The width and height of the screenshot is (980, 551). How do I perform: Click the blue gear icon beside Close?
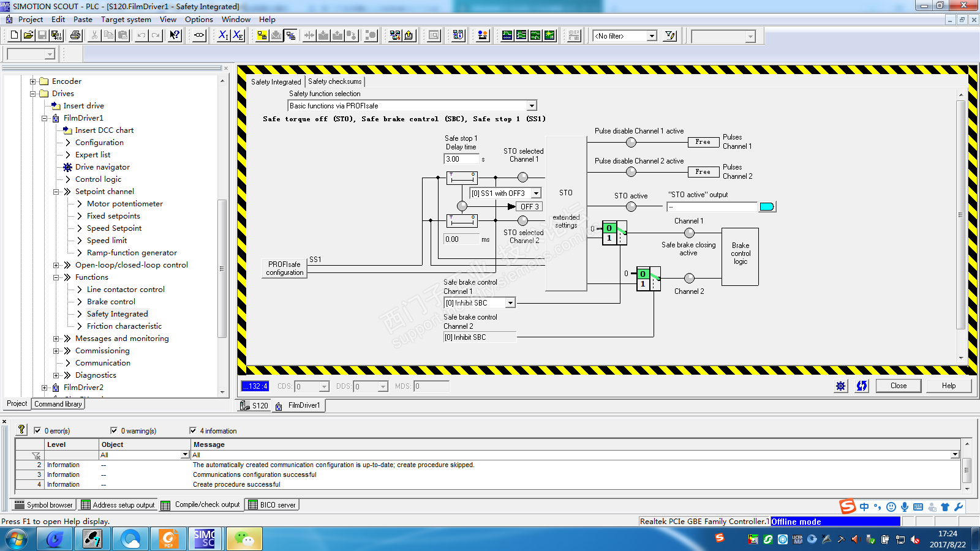tap(840, 386)
